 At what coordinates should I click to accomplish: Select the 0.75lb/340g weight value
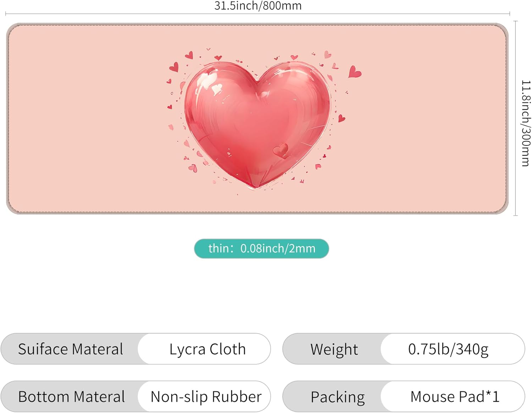tap(448, 349)
